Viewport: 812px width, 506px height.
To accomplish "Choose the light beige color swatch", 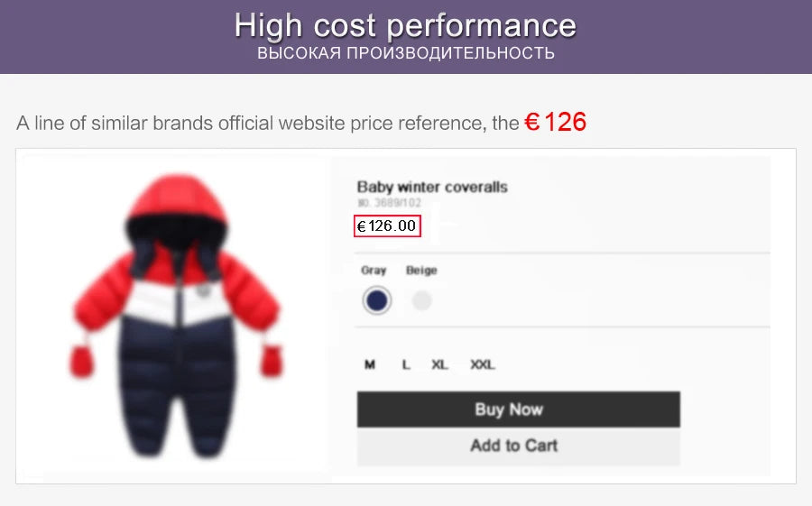I will tap(421, 300).
